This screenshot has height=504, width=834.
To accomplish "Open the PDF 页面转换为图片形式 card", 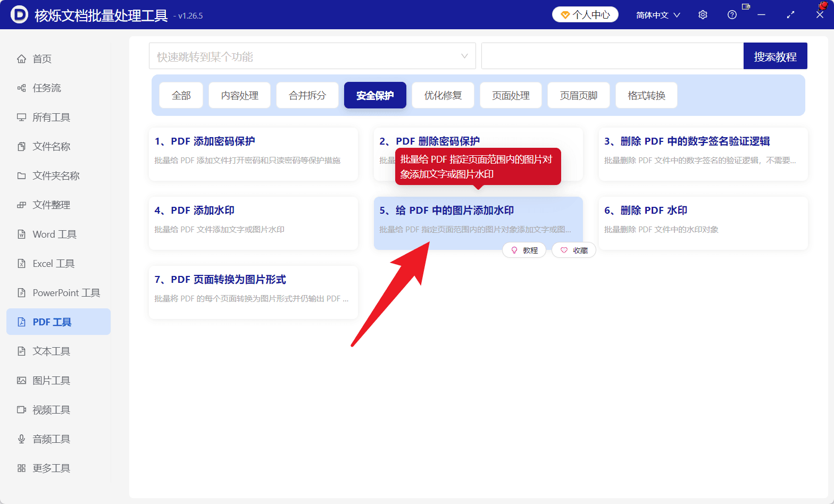I will pyautogui.click(x=253, y=292).
